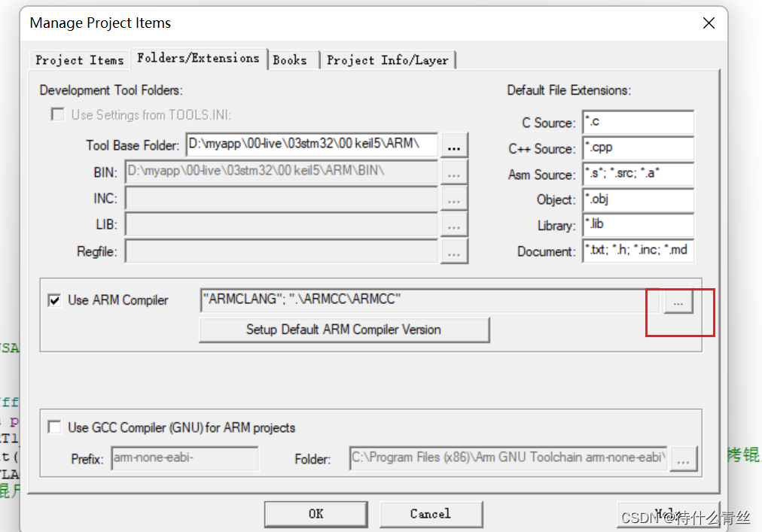Open the Books tab
The image size is (762, 532).
pyautogui.click(x=293, y=60)
